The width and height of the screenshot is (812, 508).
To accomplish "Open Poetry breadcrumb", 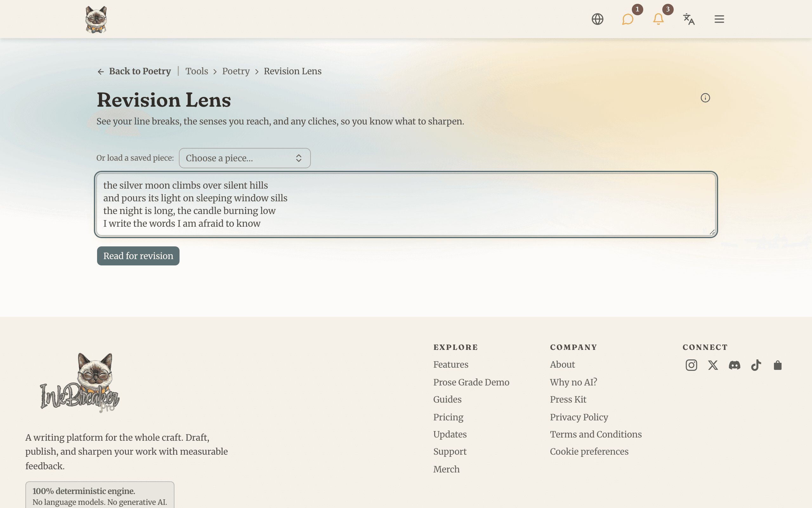I will tap(236, 71).
